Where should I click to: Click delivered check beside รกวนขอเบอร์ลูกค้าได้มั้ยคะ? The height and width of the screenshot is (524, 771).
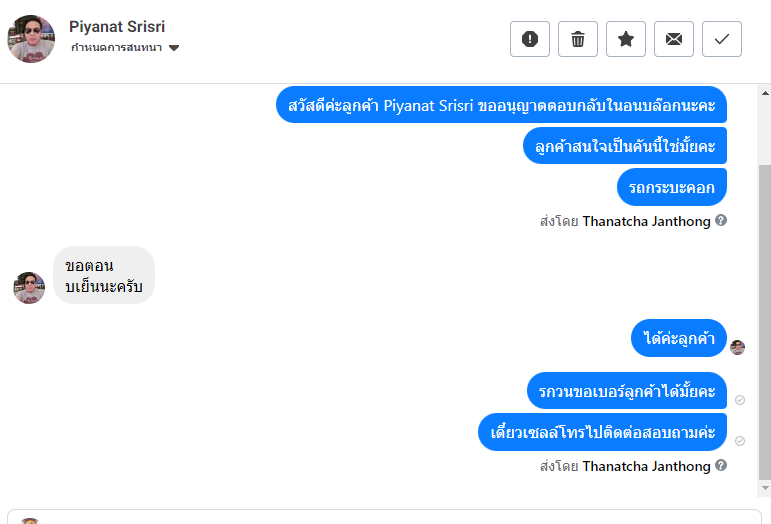point(740,399)
